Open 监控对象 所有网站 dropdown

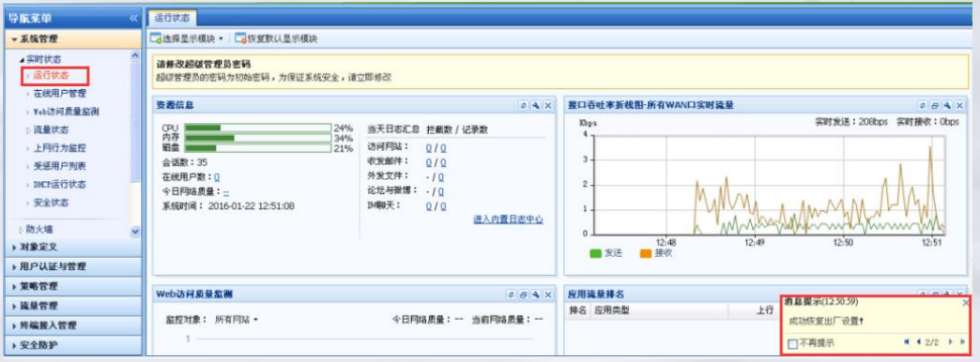click(237, 320)
